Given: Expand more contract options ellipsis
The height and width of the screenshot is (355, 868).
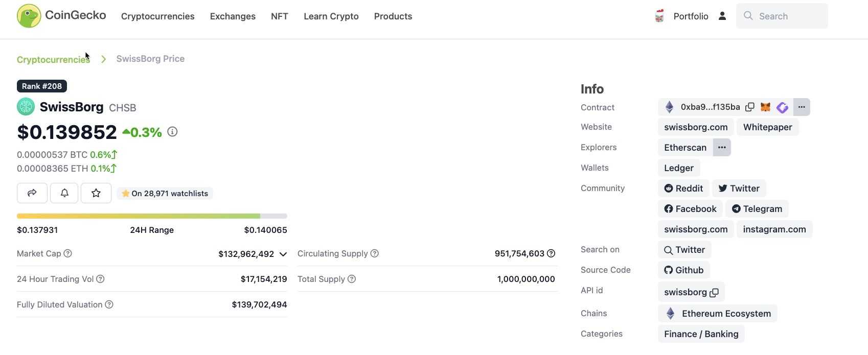Looking at the screenshot, I should click(x=802, y=107).
